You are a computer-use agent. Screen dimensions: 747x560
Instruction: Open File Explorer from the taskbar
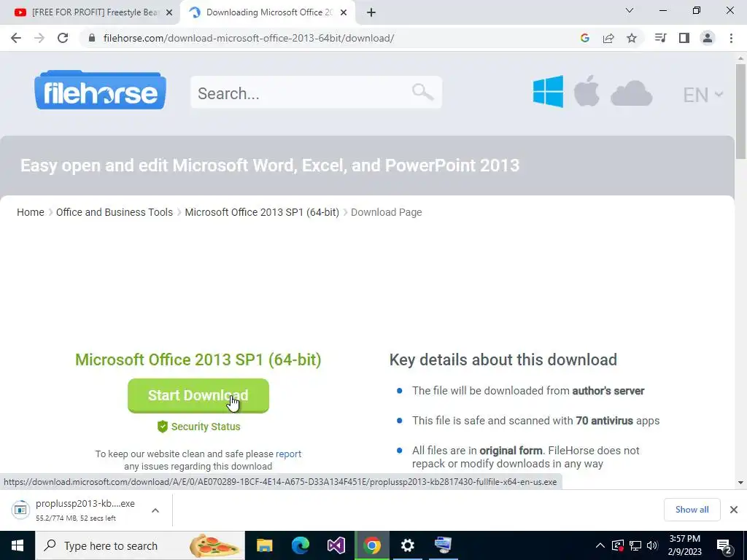(x=264, y=545)
